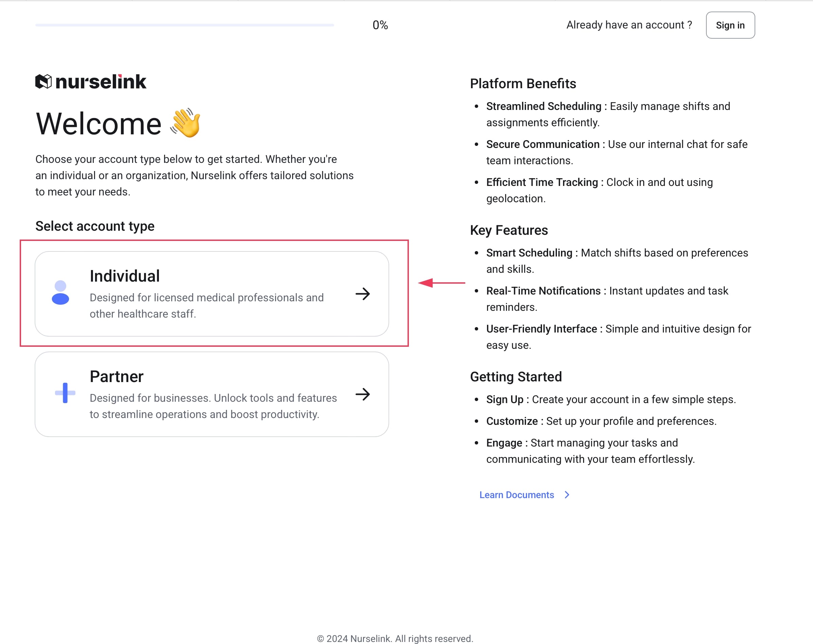Click the Getting Started heading
The height and width of the screenshot is (644, 813).
516,377
